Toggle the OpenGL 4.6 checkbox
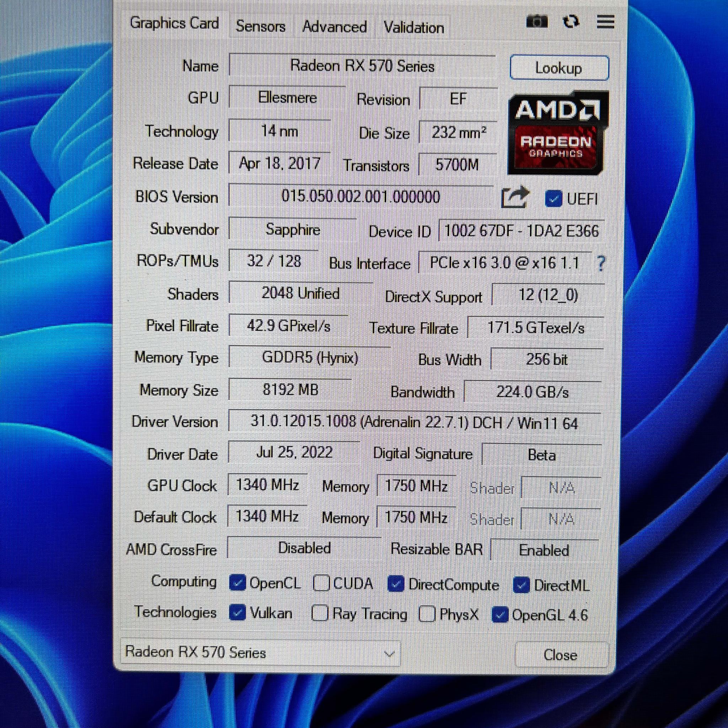728x728 pixels. tap(500, 615)
